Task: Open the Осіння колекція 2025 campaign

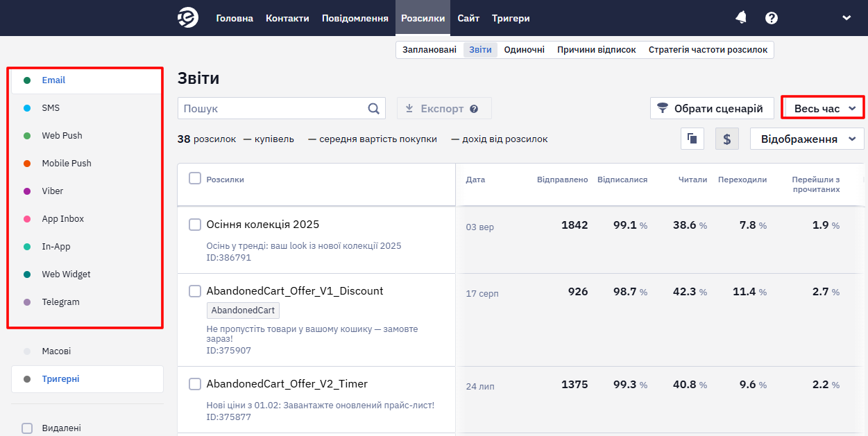Action: coord(263,225)
